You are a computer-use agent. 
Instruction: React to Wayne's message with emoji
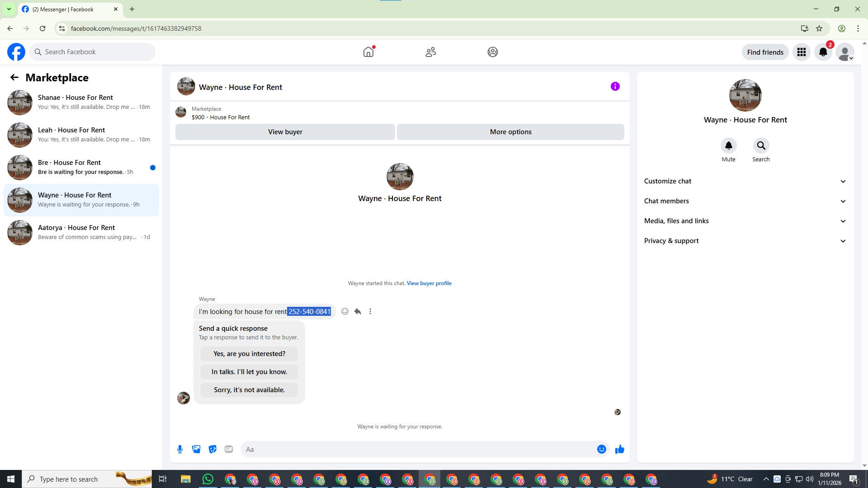(345, 311)
